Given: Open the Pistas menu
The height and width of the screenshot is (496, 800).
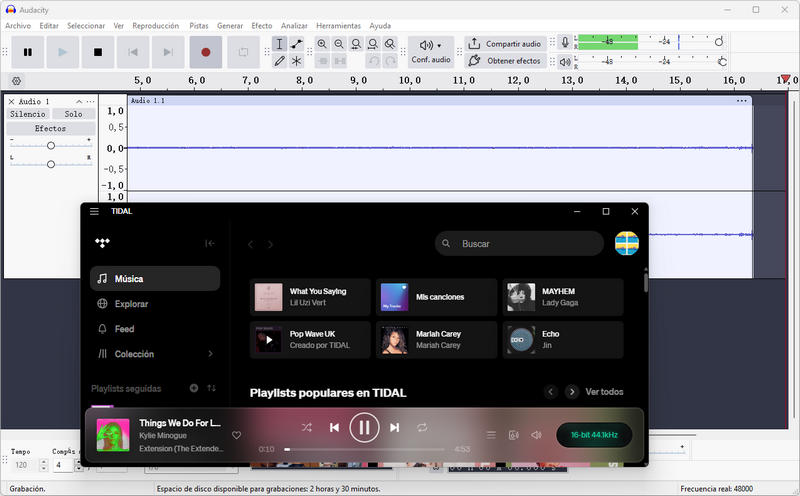Looking at the screenshot, I should point(199,26).
